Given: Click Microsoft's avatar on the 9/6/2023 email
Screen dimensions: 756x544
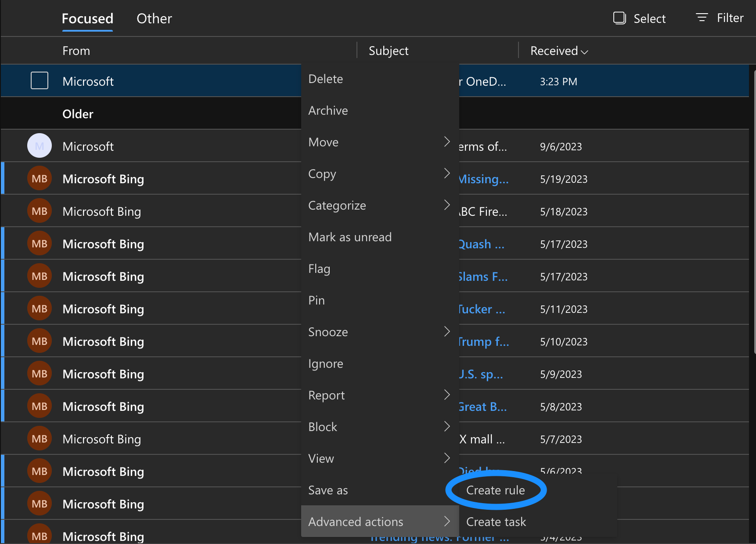Looking at the screenshot, I should coord(39,145).
